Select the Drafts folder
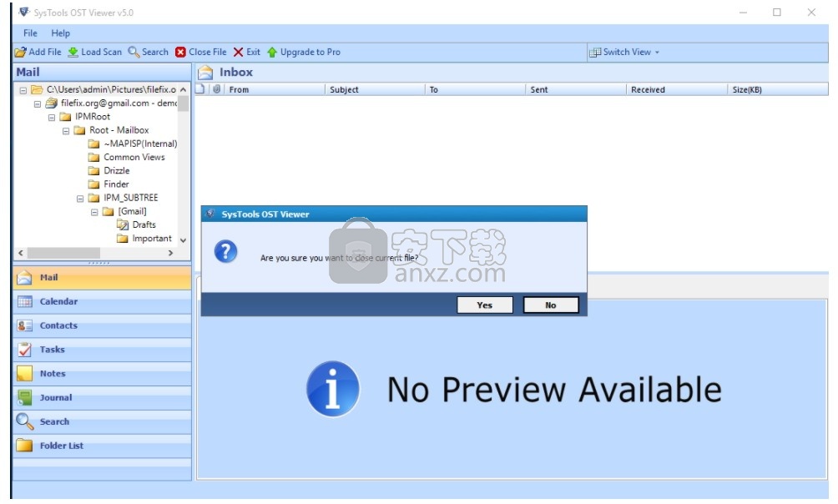The width and height of the screenshot is (838, 504). click(144, 224)
